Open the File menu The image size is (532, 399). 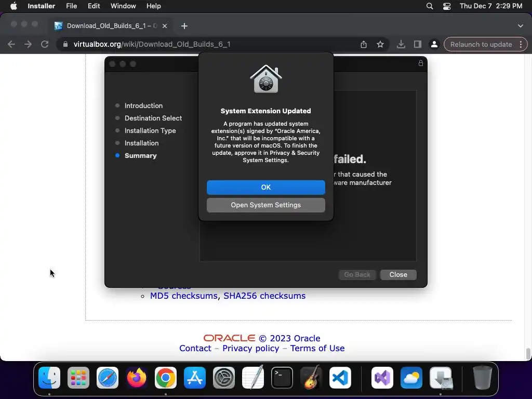[71, 6]
